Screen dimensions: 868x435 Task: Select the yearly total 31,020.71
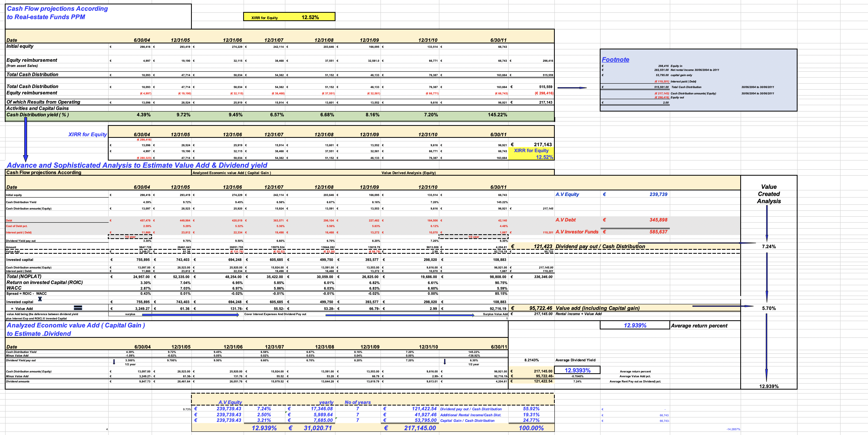click(317, 428)
